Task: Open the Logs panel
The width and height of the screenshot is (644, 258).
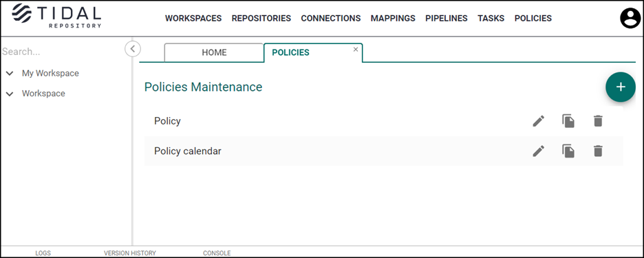Action: coord(43,253)
